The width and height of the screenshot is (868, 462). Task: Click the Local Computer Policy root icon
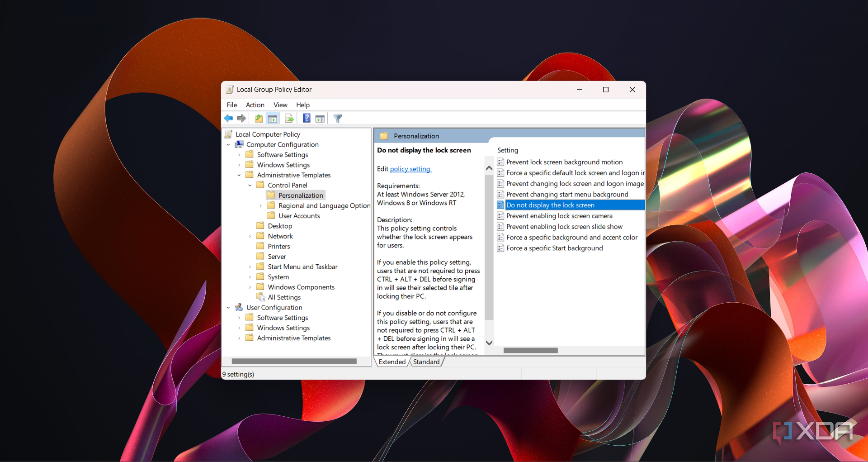(x=229, y=134)
